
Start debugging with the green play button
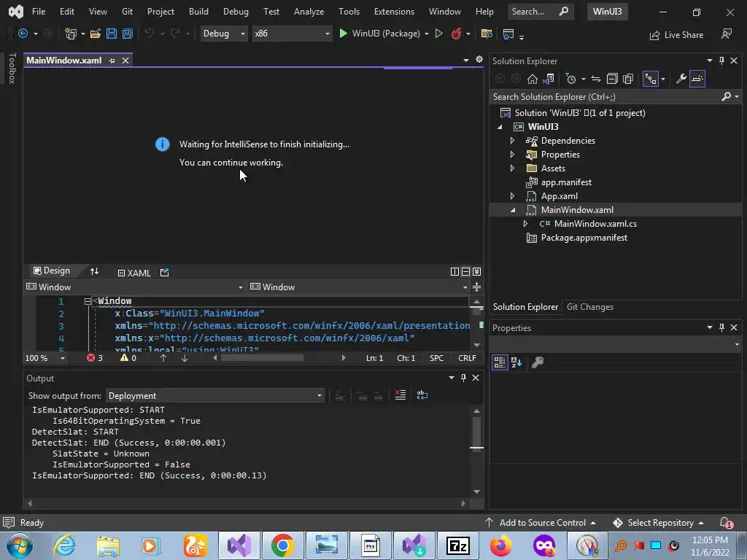click(x=343, y=34)
